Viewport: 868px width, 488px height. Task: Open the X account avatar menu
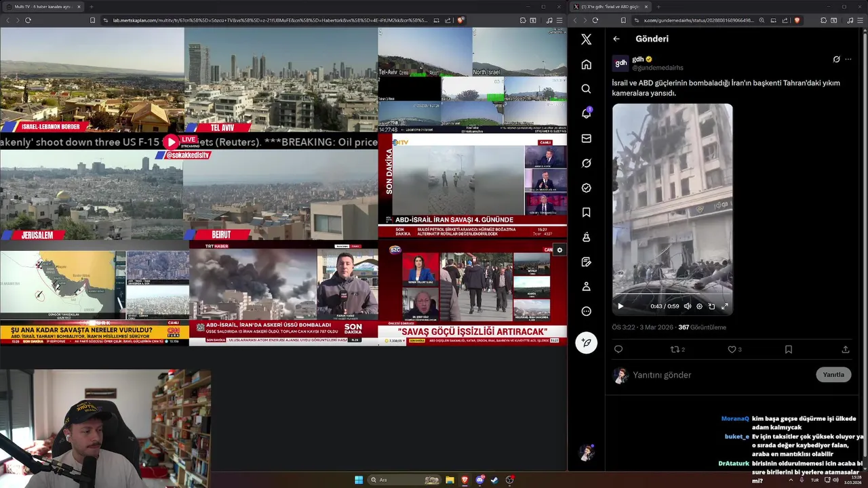click(x=587, y=453)
